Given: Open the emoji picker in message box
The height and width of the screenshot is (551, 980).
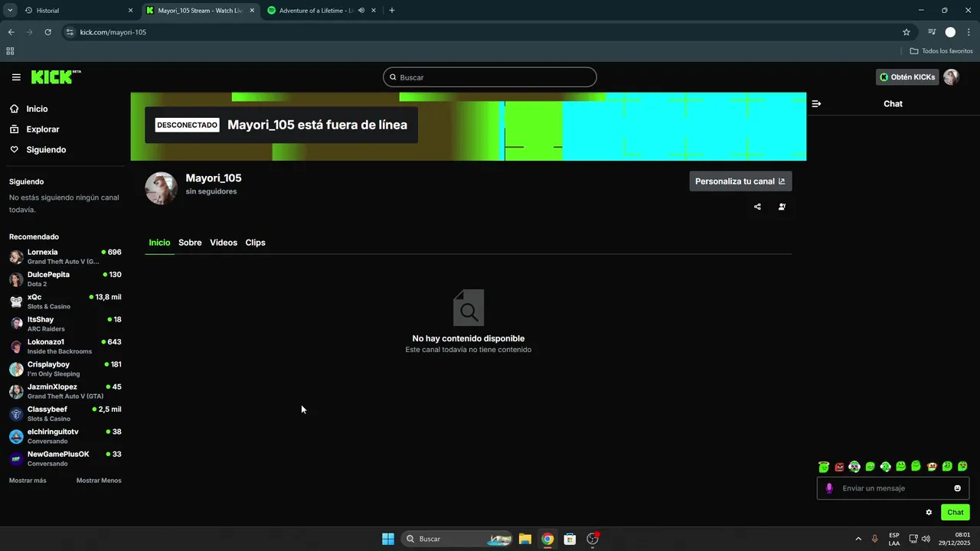Looking at the screenshot, I should click(x=957, y=488).
